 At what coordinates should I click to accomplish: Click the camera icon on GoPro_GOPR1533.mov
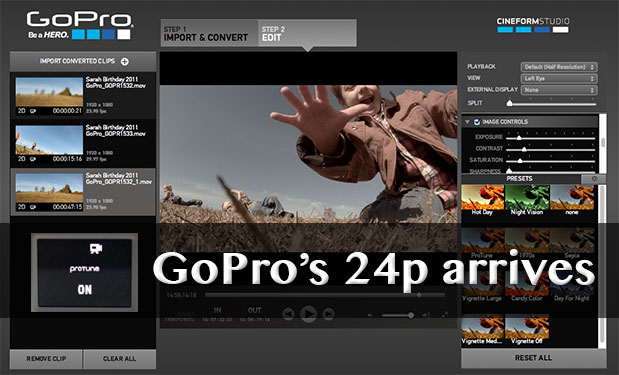(x=33, y=159)
